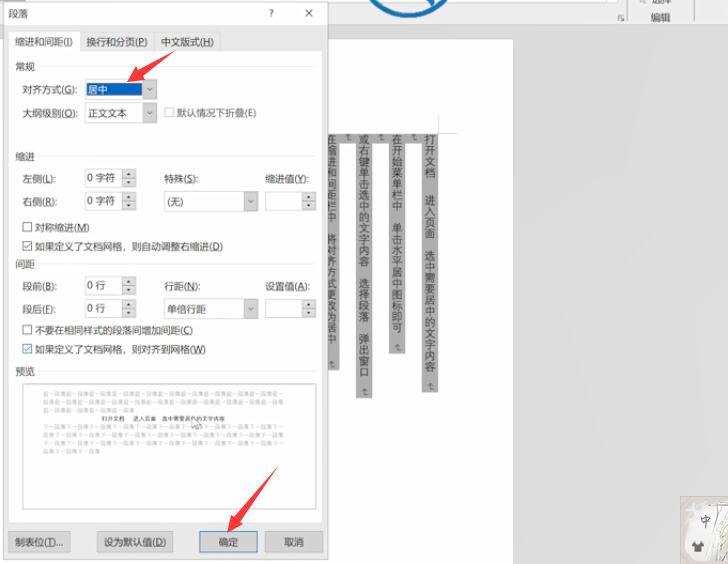Switch to 换行和分页 tab
Viewport: 728px width, 564px height.
click(x=117, y=42)
